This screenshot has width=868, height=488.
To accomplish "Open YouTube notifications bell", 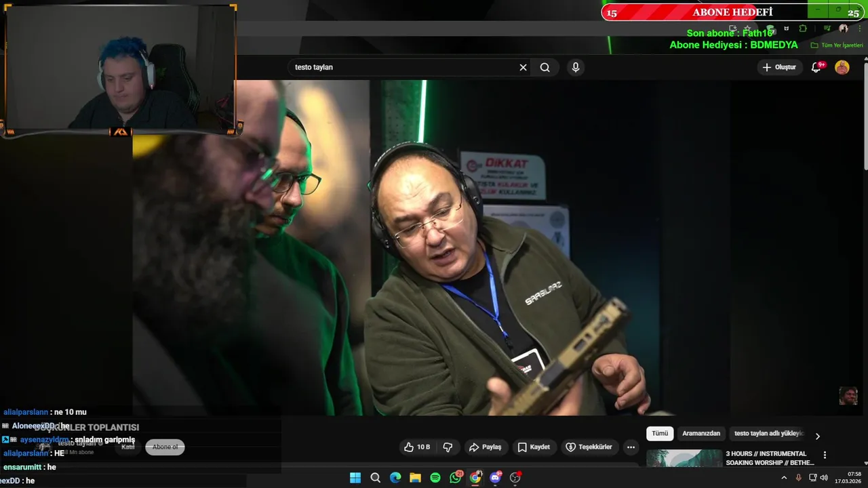I will 816,67.
